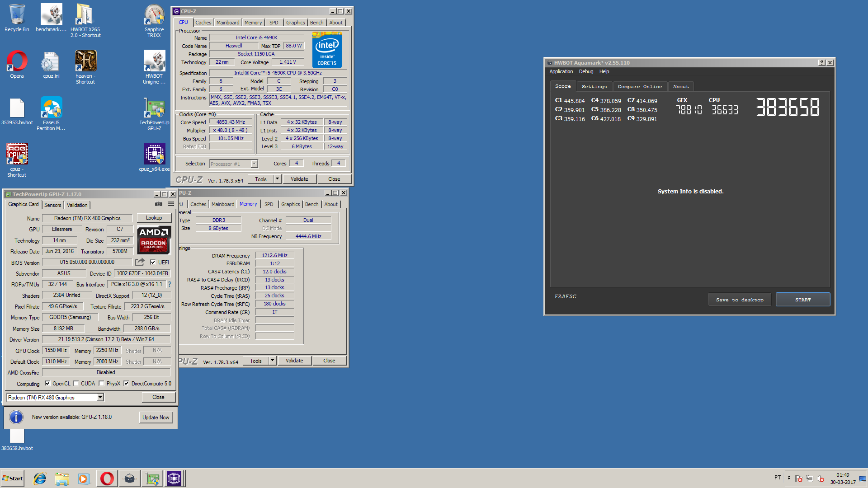
Task: Switch to Caches tab in top CPU-Z window
Action: [x=203, y=23]
